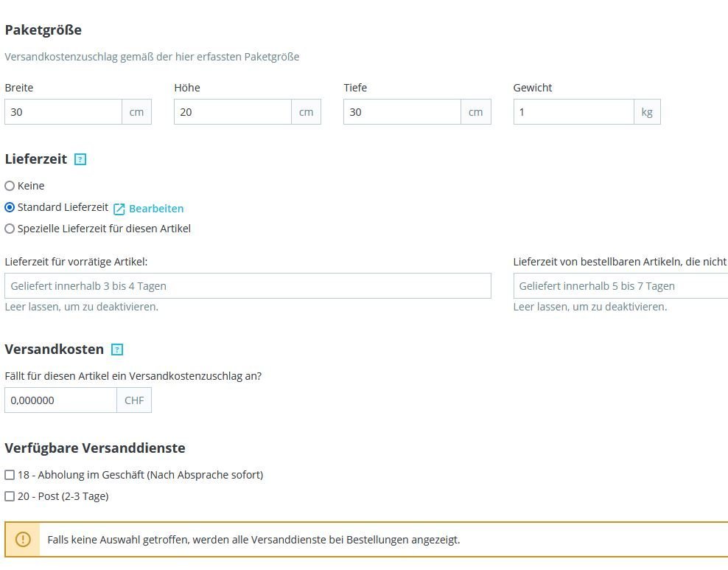728x570 pixels.
Task: Edit the Gewicht weight field
Action: tap(573, 112)
